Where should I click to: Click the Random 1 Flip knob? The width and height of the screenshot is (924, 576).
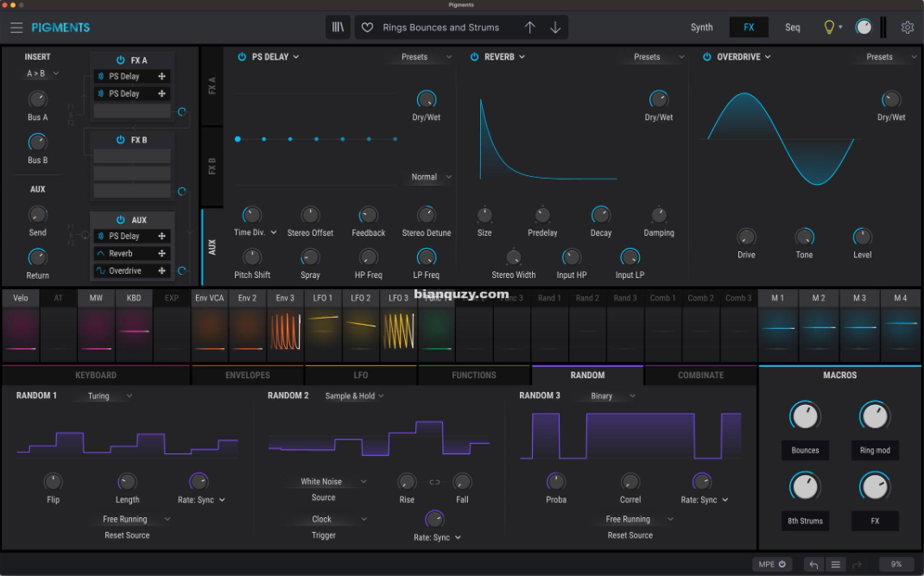(x=53, y=482)
